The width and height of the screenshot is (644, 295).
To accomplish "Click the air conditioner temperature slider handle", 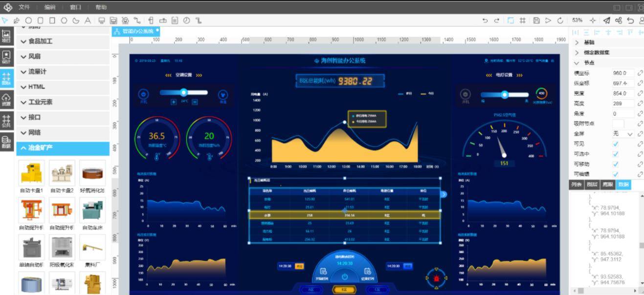I will click(x=184, y=92).
